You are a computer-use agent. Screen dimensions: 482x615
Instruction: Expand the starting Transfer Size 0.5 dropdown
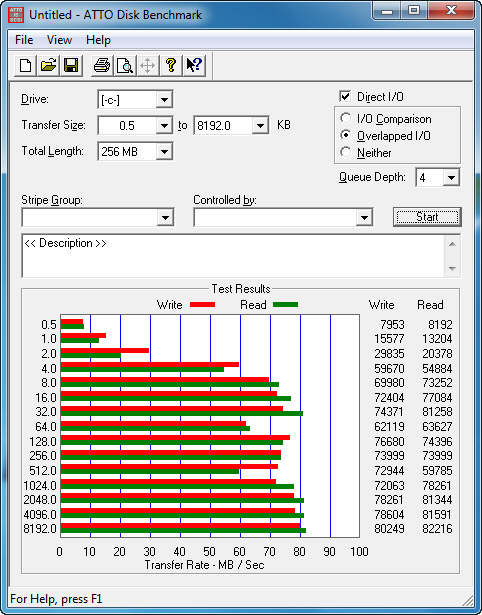(164, 126)
